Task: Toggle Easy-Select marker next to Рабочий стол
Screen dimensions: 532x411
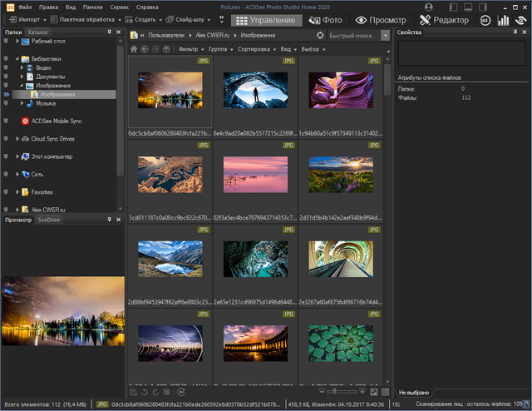Action: 7,41
